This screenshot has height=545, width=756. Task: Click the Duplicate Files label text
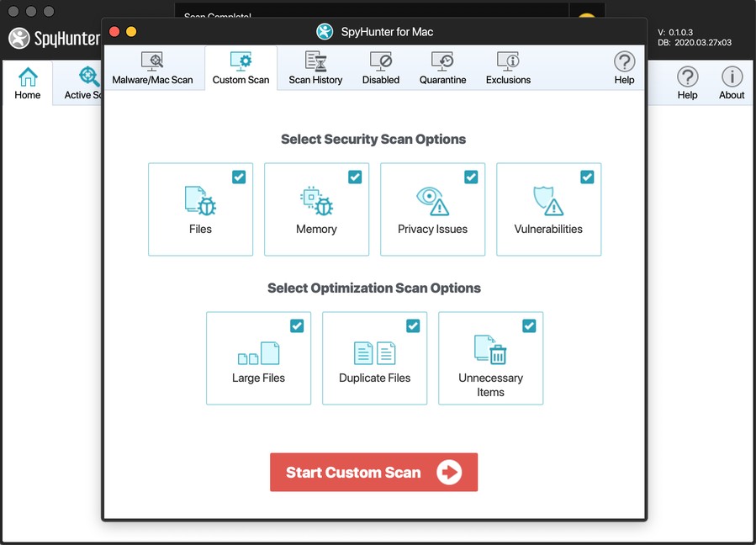pos(374,378)
